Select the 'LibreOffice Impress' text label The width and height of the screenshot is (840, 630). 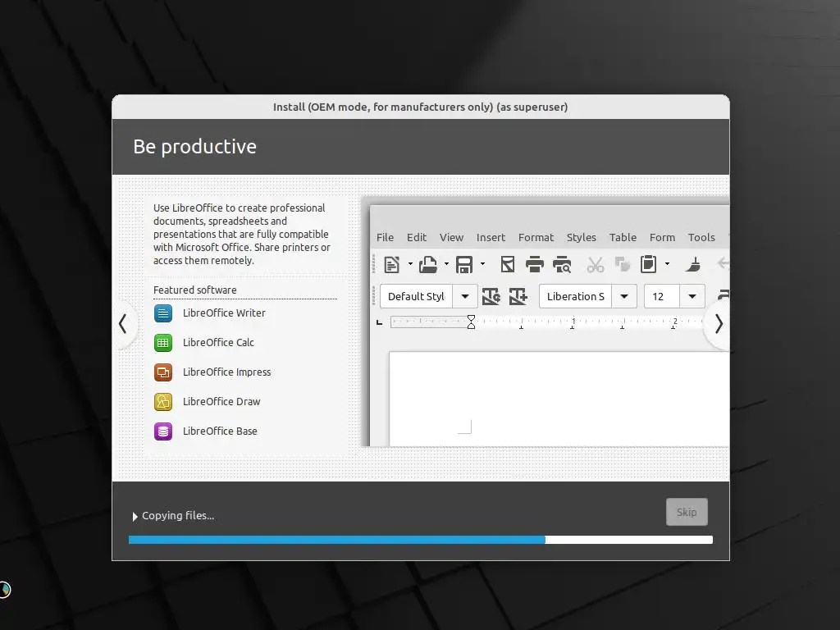[226, 372]
